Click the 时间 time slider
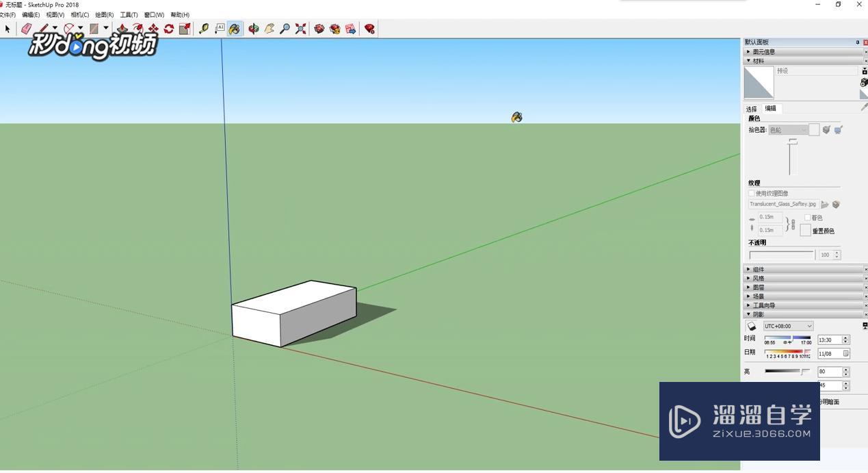The image size is (868, 473). (x=788, y=340)
